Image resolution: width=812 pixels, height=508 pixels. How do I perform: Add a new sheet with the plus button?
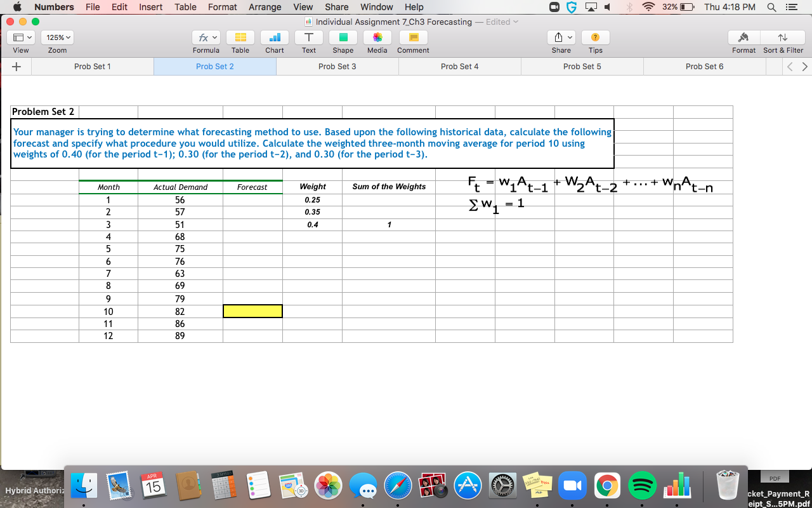coord(16,66)
